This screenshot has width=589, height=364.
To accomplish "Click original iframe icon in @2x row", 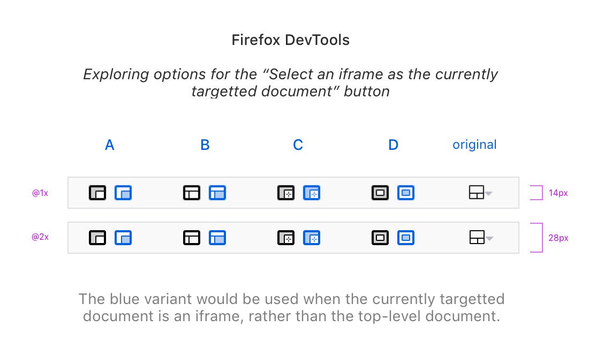I will [477, 237].
